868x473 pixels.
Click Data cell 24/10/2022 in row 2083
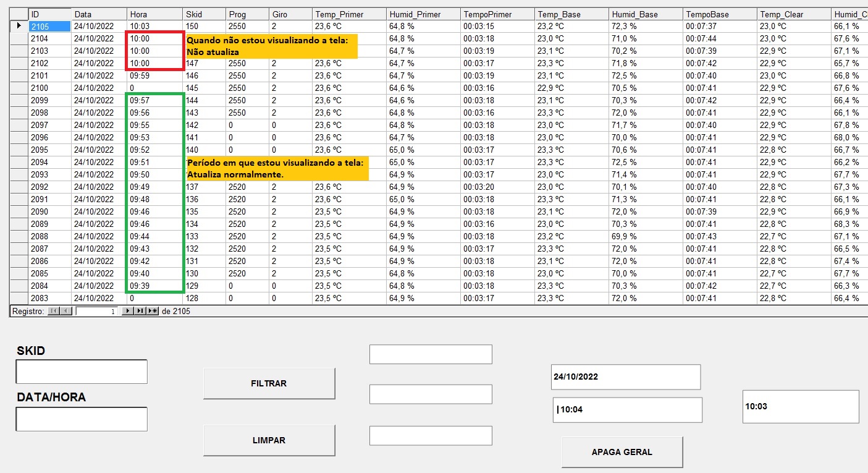tap(99, 298)
